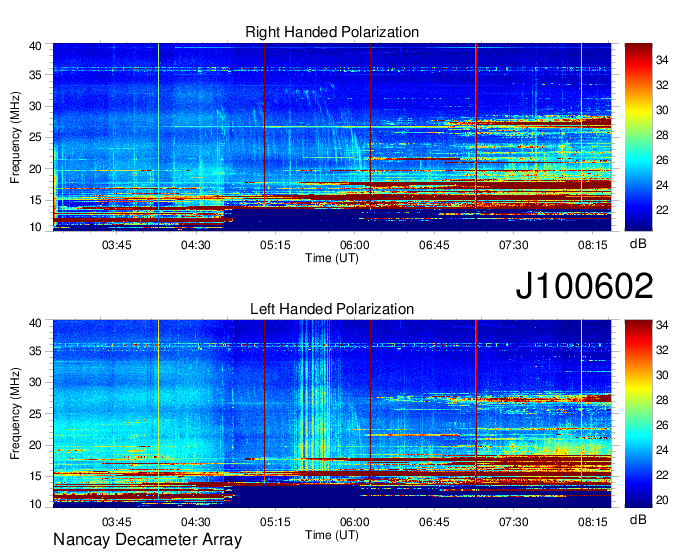Screen dimensions: 680x552
Task: Click 32 dB value on right-handed colorbar
Action: 662,85
